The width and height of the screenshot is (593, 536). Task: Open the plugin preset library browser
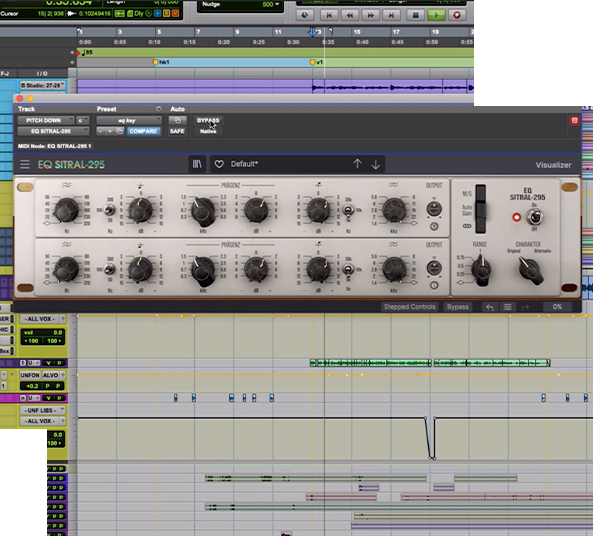[197, 164]
